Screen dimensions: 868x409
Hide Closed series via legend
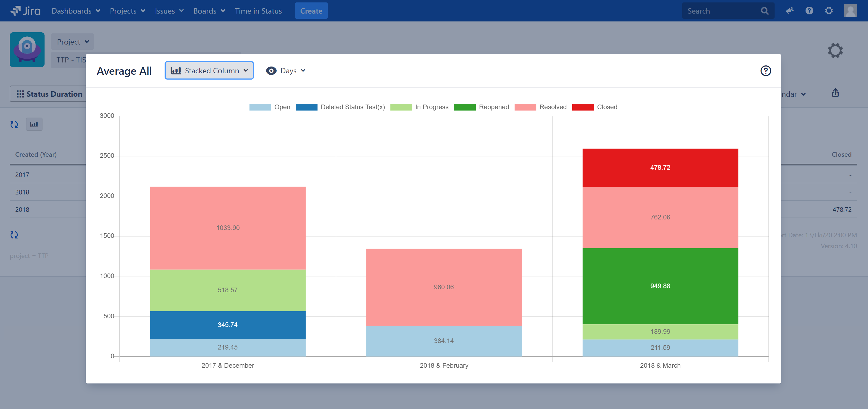(x=607, y=107)
